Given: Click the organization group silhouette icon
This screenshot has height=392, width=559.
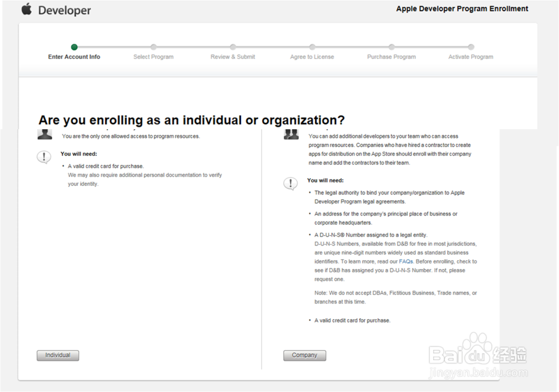Looking at the screenshot, I should tap(291, 134).
